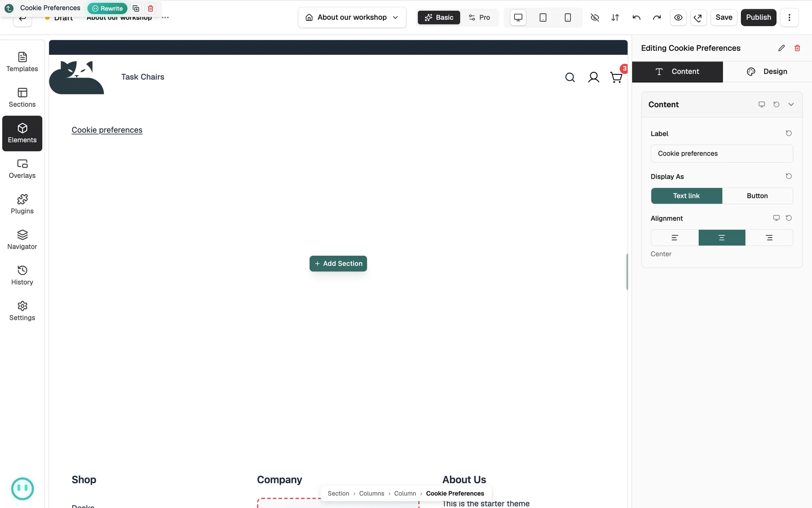Switch to the Content tab
The width and height of the screenshot is (812, 508).
pos(677,72)
